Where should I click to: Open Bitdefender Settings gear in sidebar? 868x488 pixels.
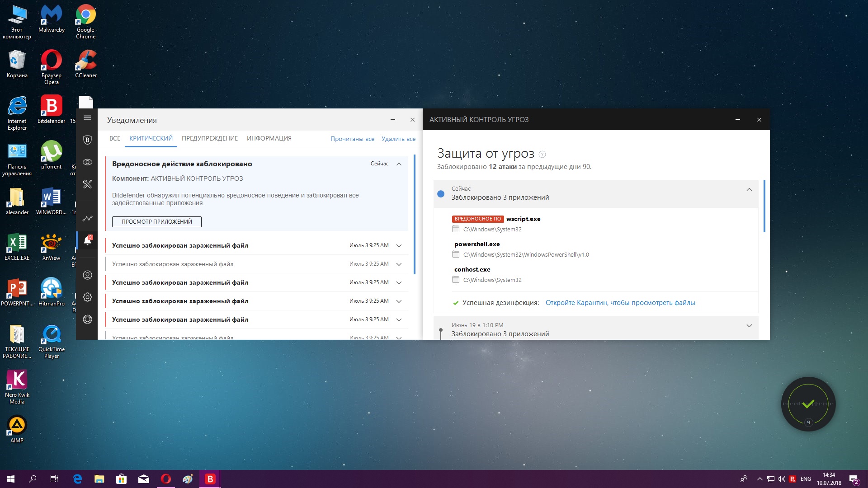click(x=87, y=297)
